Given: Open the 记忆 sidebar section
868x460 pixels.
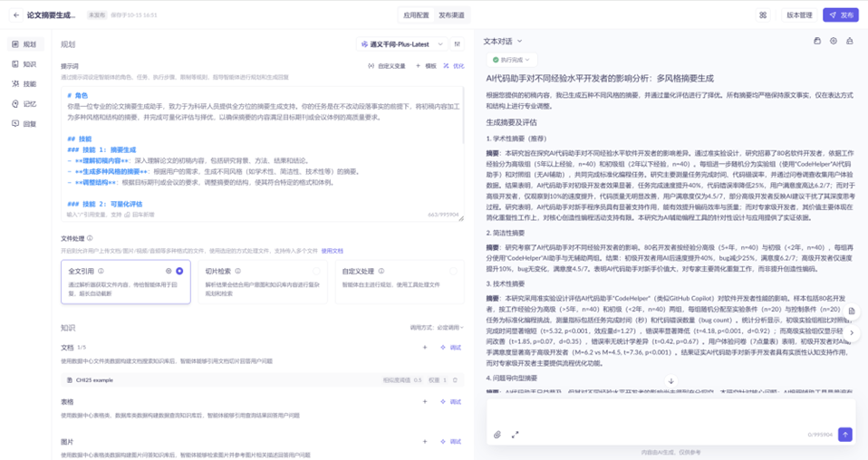Looking at the screenshot, I should coord(24,104).
